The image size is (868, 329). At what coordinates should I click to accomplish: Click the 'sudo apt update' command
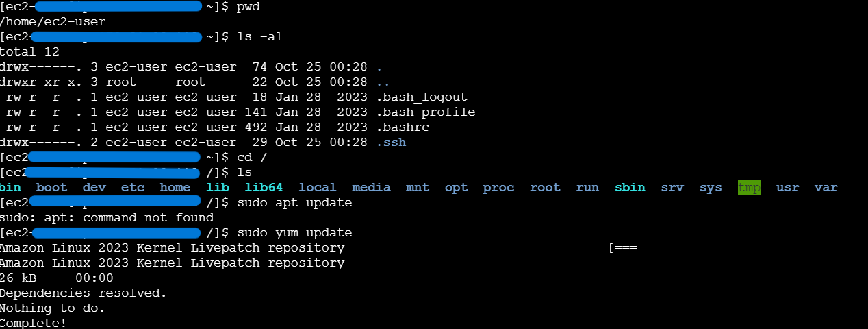click(294, 203)
